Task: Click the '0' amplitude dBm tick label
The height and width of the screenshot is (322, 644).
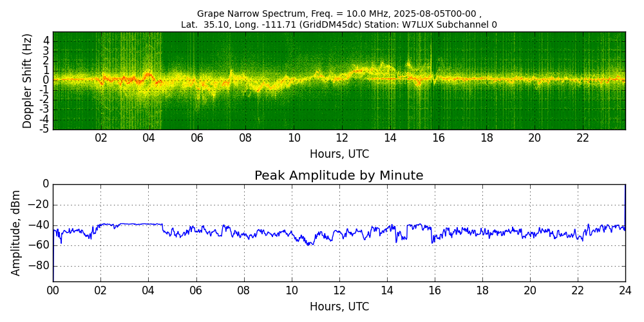Action: (46, 185)
